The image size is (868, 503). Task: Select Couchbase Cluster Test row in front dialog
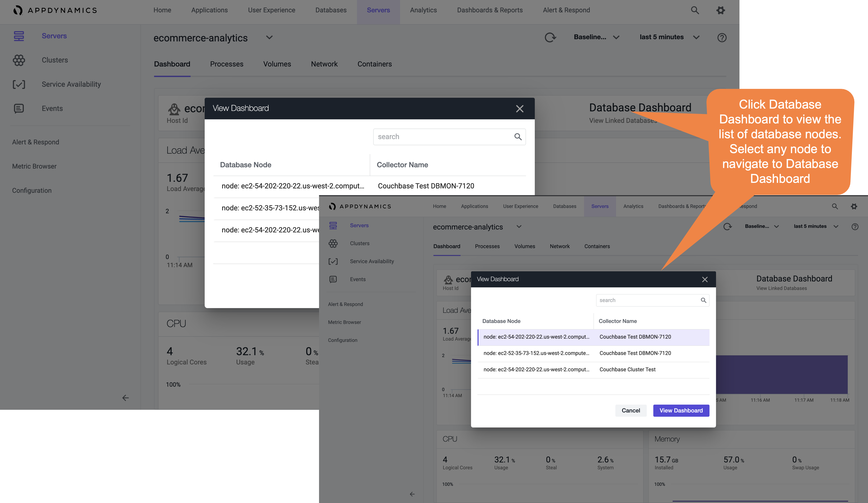(593, 370)
